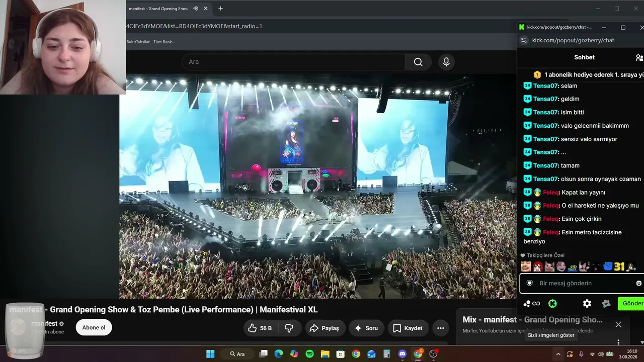
Task: Share the video with Paylaş
Action: (x=325, y=328)
